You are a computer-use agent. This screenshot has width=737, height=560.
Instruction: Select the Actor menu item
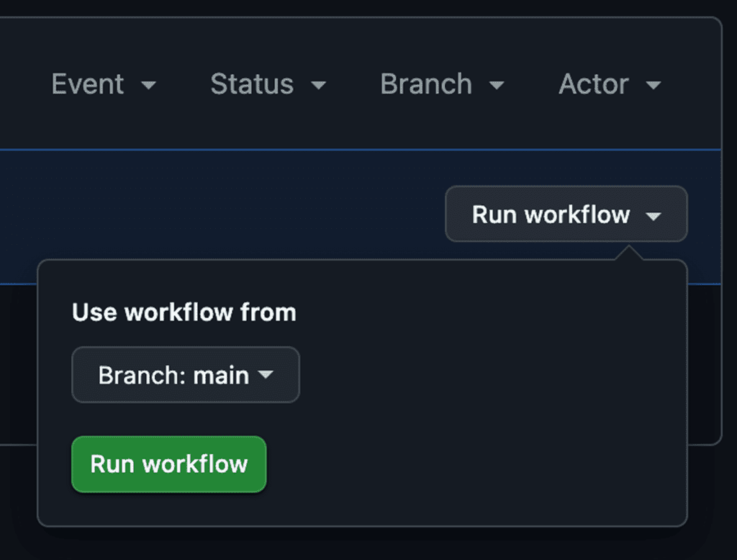594,84
